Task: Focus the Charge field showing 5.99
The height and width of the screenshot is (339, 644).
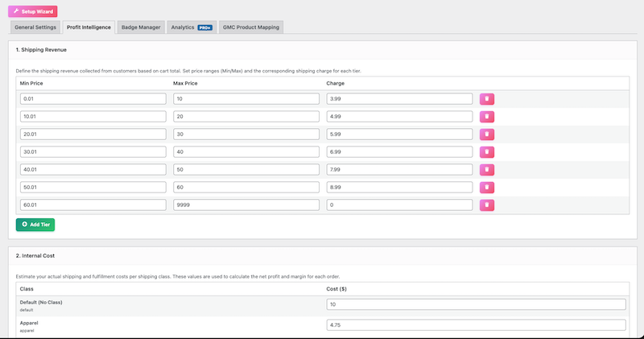Action: tap(399, 134)
